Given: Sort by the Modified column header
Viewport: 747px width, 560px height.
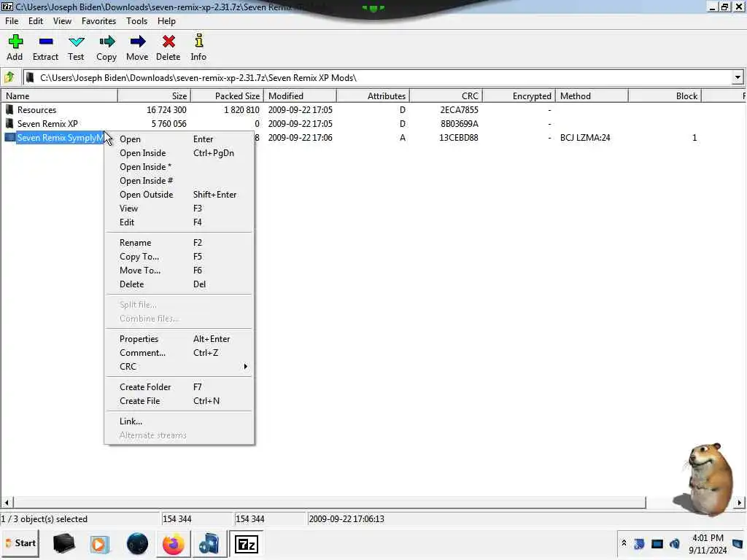Looking at the screenshot, I should pos(300,96).
